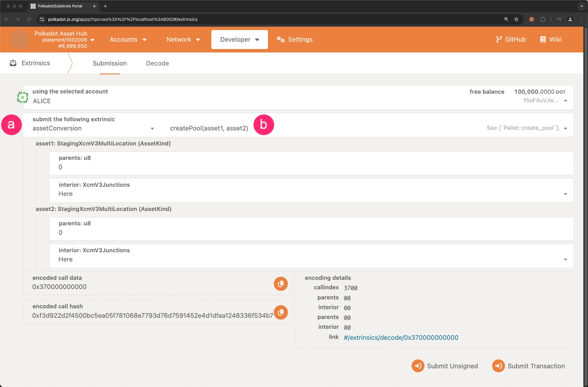
Task: Open the browser extensions puzzle icon
Action: coord(543,19)
